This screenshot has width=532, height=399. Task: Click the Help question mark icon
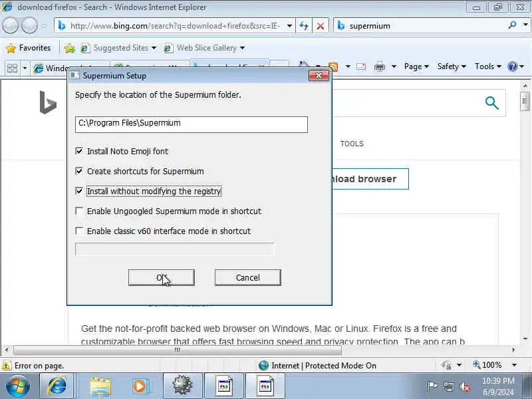(x=513, y=66)
